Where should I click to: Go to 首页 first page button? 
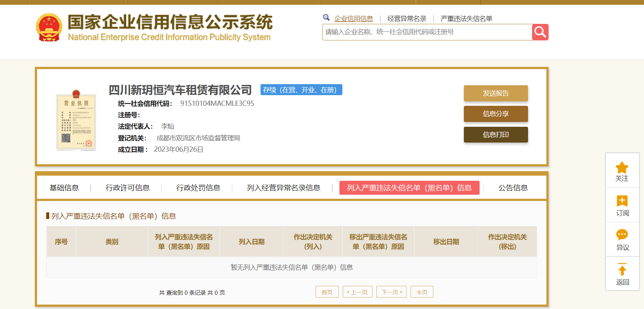click(x=327, y=292)
